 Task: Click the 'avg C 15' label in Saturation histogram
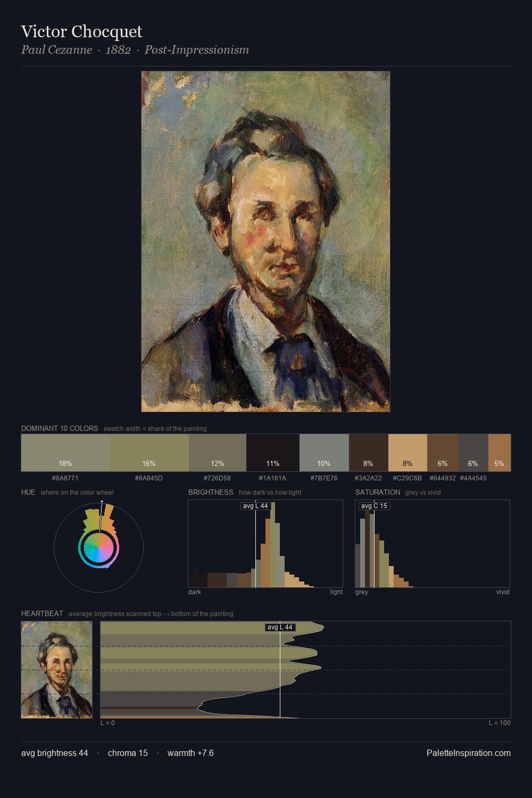point(374,506)
